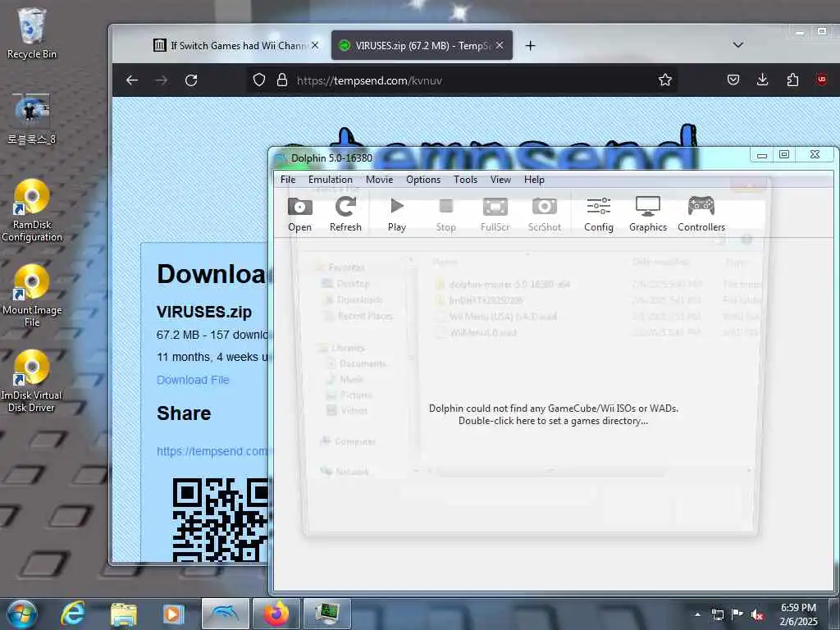The image size is (840, 630).
Task: Click the Download File link
Action: [193, 380]
